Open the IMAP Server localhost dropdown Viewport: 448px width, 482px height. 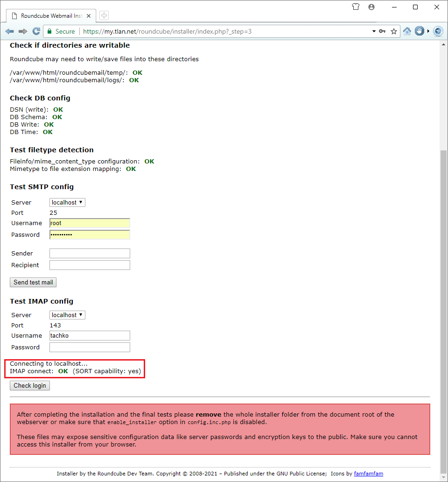click(67, 315)
